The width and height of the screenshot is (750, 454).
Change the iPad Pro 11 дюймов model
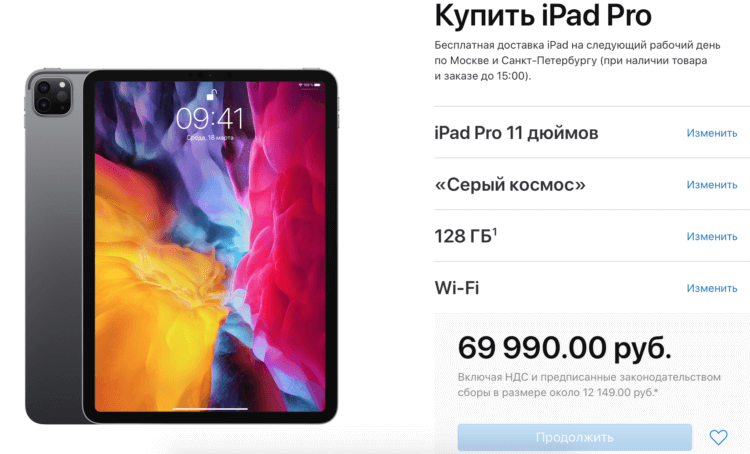[712, 133]
